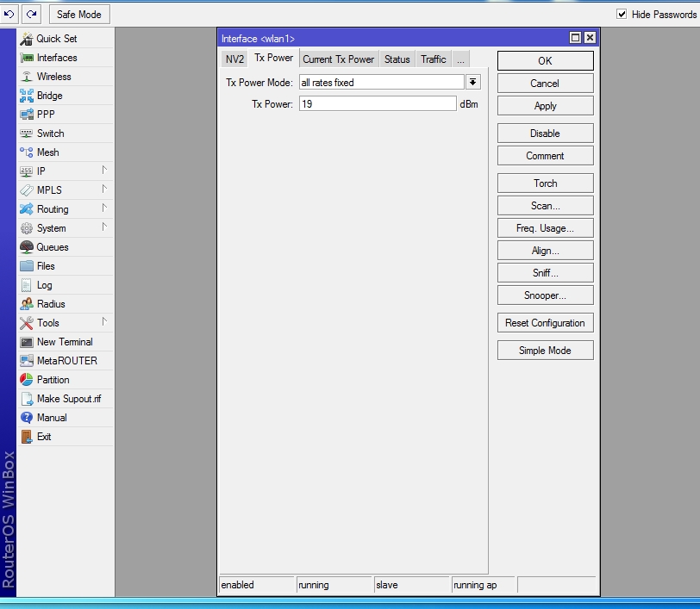Switch to the Current Tx Power tab
700x609 pixels.
[338, 59]
